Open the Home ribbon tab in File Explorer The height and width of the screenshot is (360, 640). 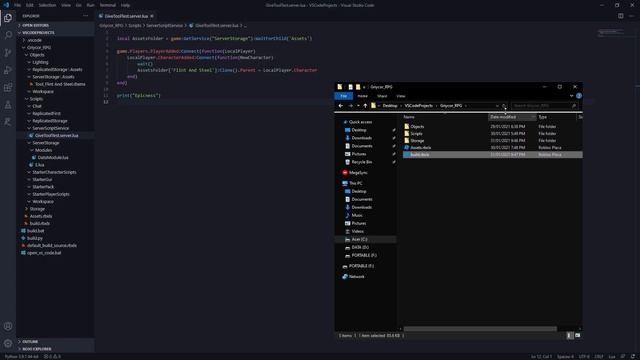pos(362,96)
